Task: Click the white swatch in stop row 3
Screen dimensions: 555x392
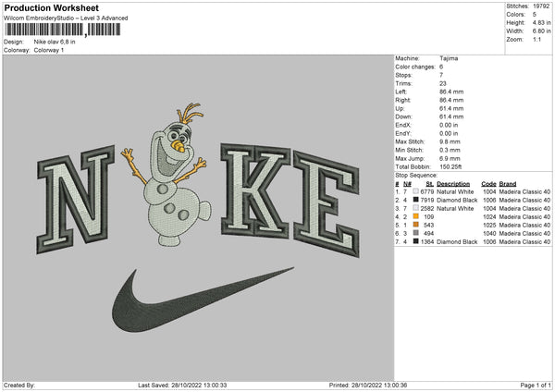Action: pos(416,208)
